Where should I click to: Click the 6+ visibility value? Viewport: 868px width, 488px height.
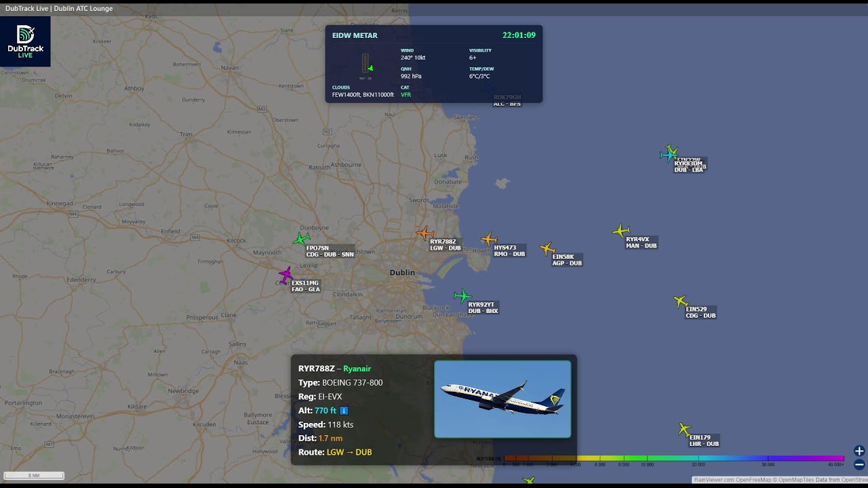pos(473,58)
